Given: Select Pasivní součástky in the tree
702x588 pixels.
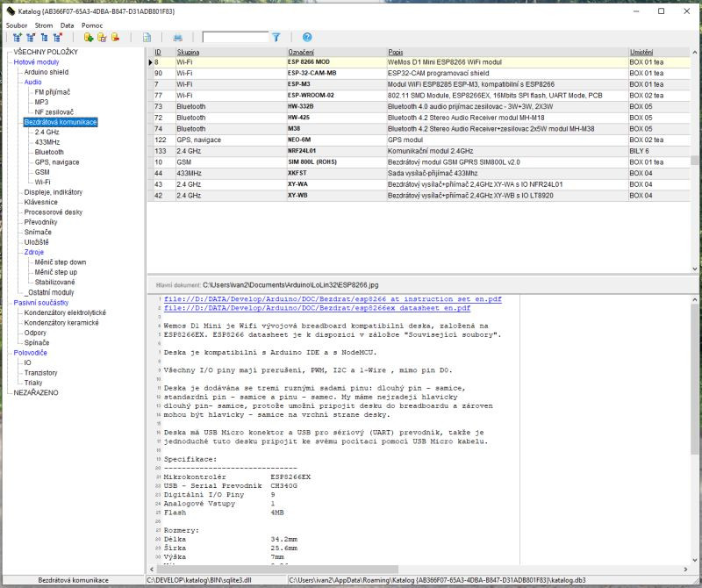Looking at the screenshot, I should pyautogui.click(x=42, y=302).
